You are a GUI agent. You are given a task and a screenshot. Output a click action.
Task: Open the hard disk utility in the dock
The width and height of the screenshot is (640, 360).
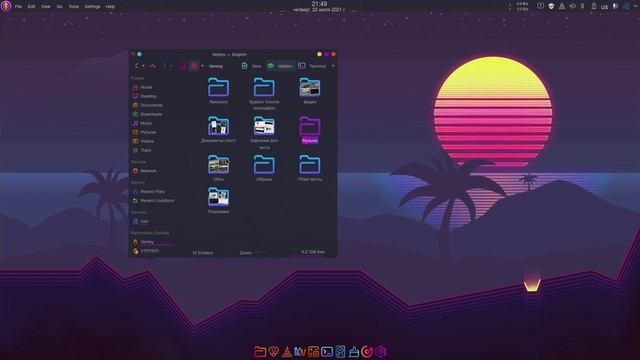coord(340,351)
